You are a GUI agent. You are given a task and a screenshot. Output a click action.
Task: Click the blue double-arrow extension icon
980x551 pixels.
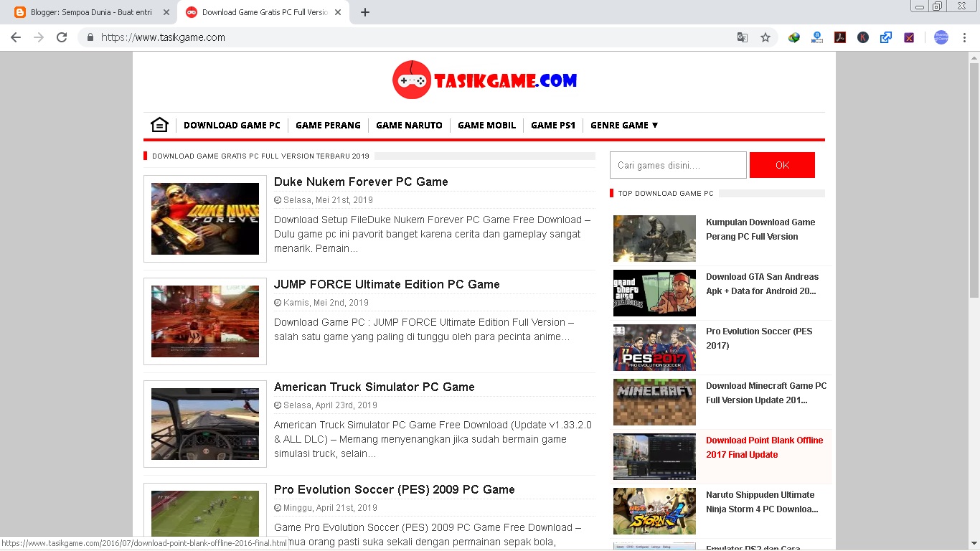coord(886,37)
